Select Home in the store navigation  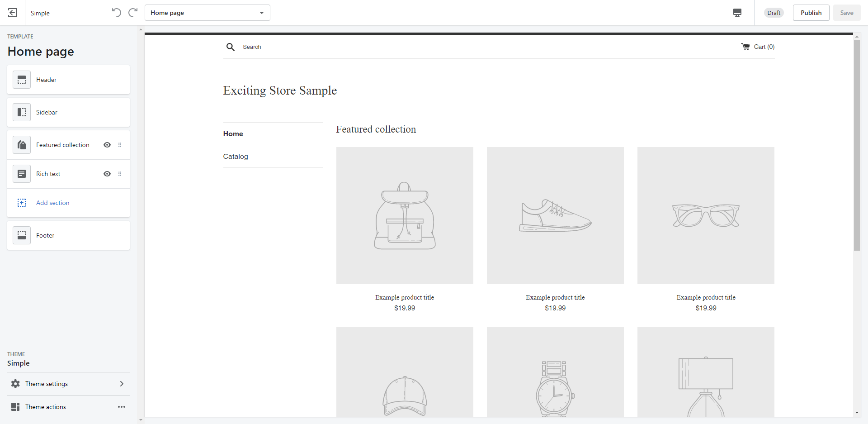pyautogui.click(x=233, y=133)
